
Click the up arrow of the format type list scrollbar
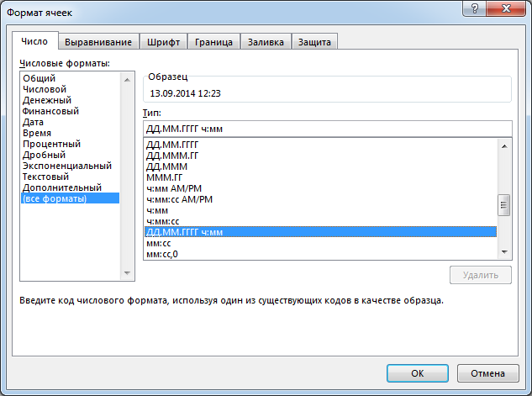click(x=504, y=146)
